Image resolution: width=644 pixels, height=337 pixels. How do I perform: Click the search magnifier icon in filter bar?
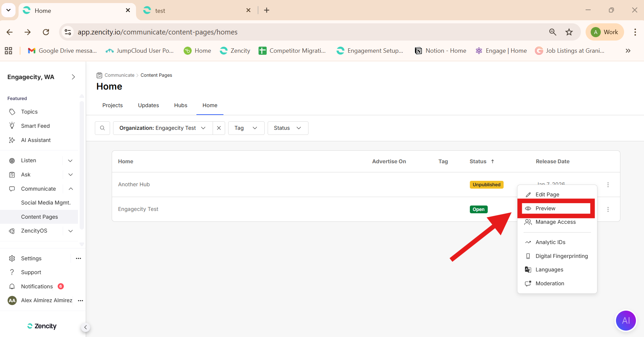(x=102, y=128)
